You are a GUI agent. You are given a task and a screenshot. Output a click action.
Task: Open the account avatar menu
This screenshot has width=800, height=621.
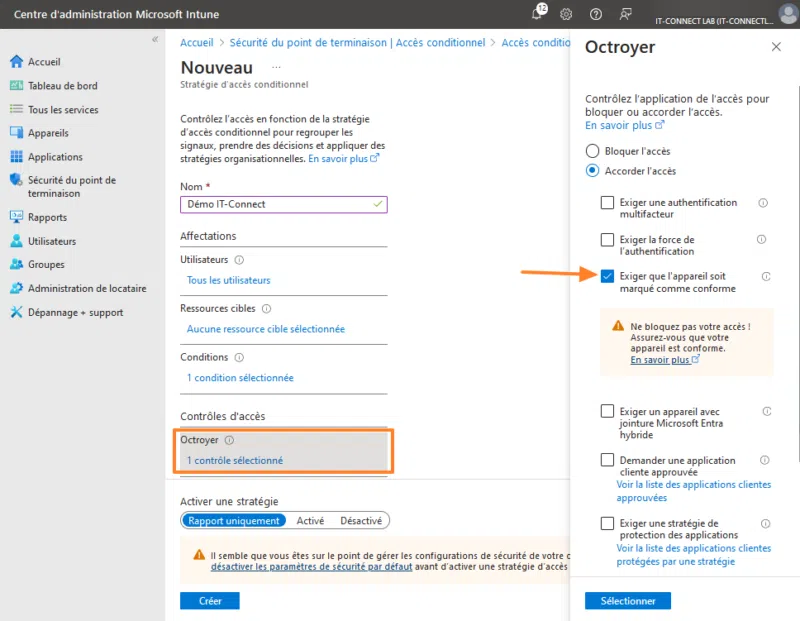coord(786,14)
